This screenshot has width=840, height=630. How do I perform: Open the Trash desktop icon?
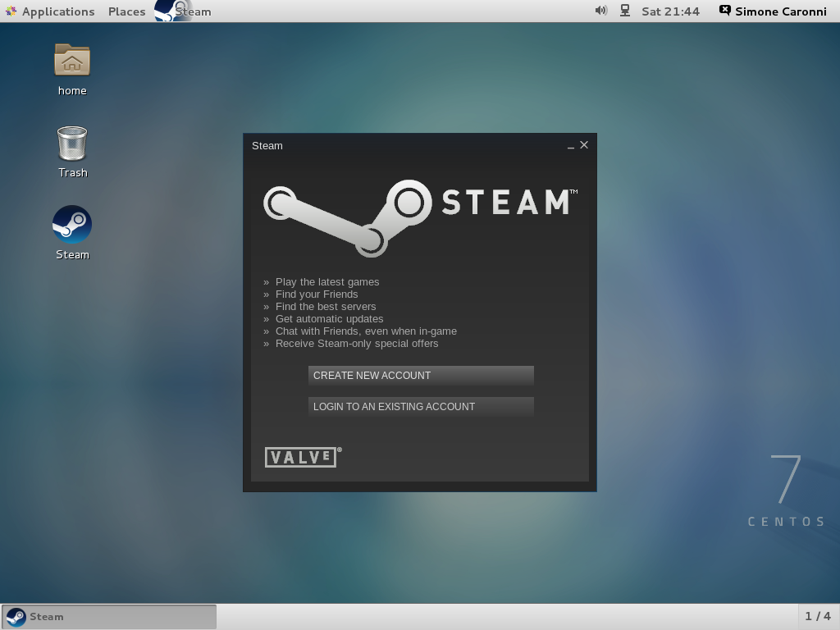pyautogui.click(x=72, y=143)
